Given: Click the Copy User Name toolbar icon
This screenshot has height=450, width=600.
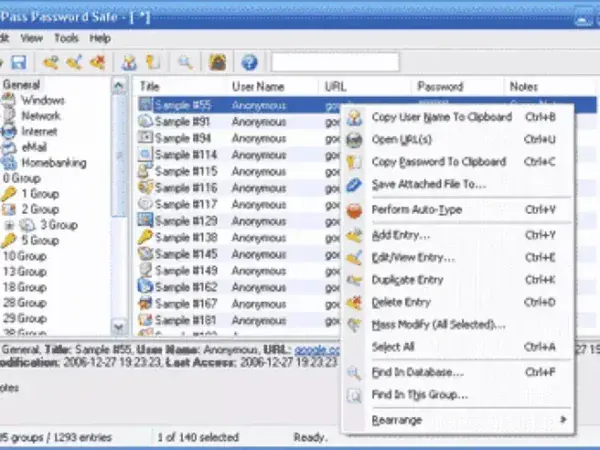Looking at the screenshot, I should (129, 63).
